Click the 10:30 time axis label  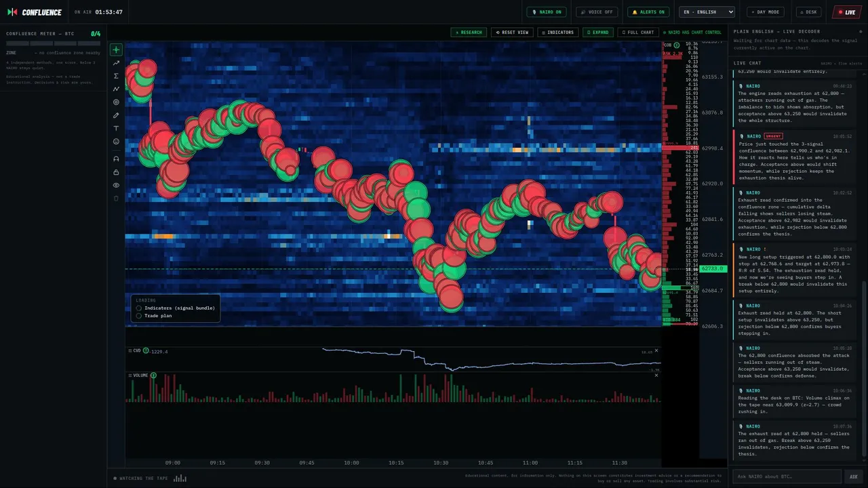pos(441,463)
